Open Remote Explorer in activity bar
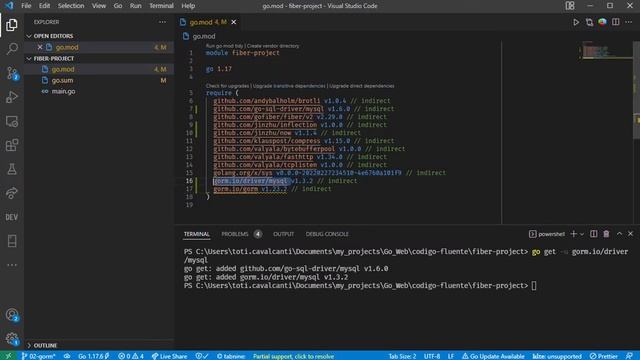The width and height of the screenshot is (640, 360). (12, 121)
